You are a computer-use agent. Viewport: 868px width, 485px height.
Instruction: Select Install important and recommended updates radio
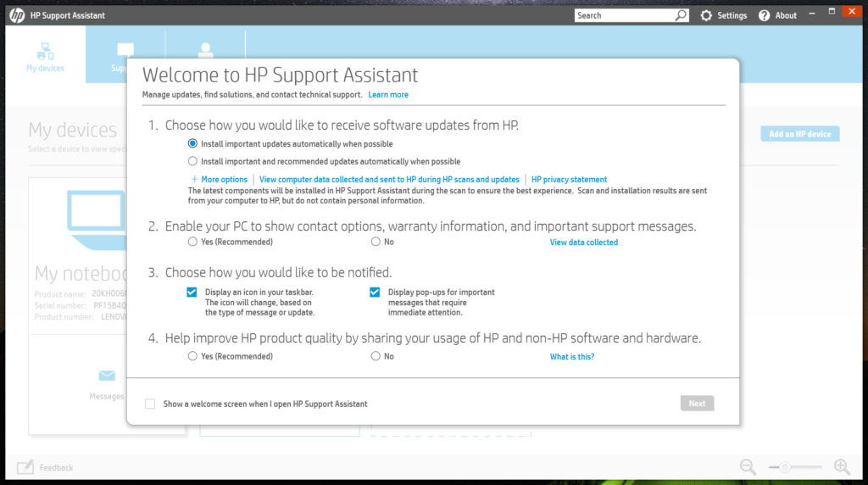pyautogui.click(x=192, y=161)
